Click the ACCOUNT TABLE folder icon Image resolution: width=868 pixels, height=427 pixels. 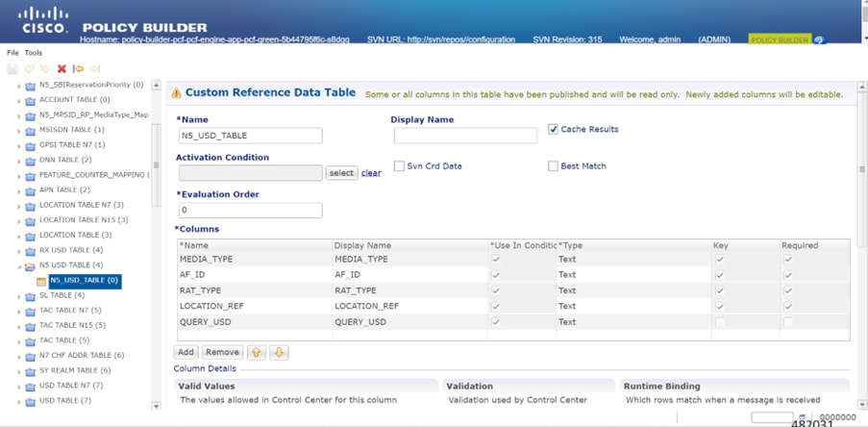31,101
